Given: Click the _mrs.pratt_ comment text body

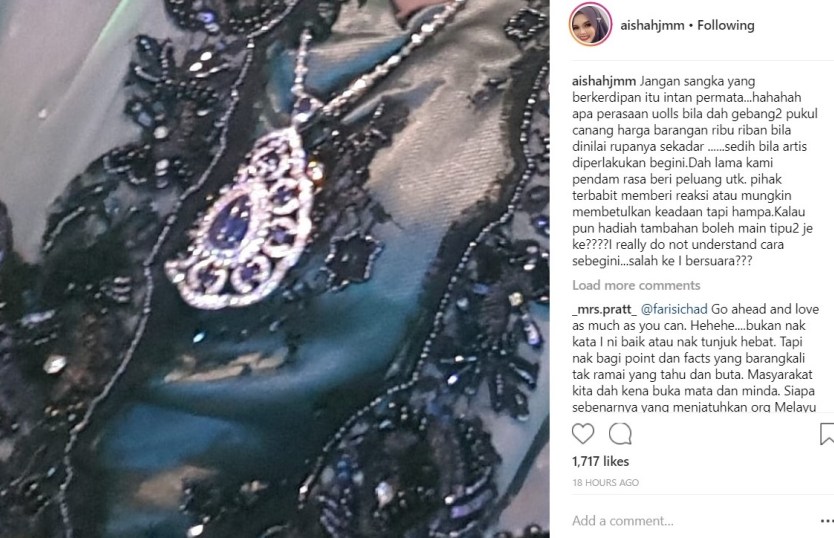Looking at the screenshot, I should pos(694,358).
